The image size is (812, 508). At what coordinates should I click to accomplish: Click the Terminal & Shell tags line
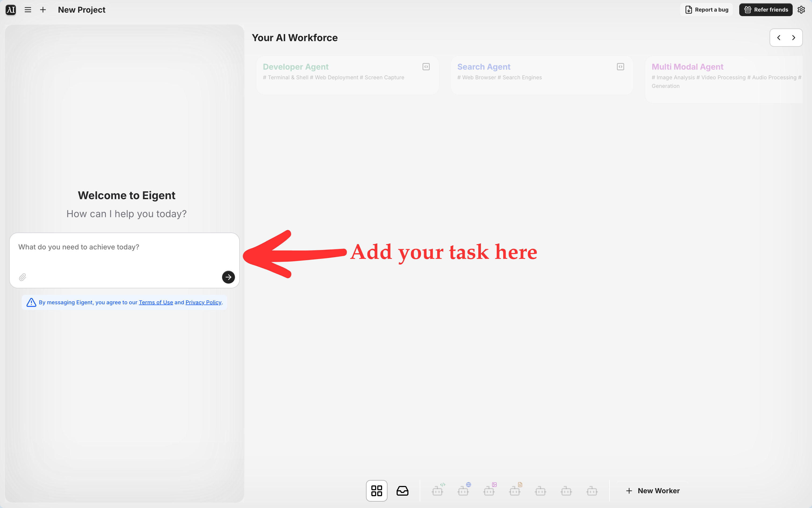click(x=334, y=77)
